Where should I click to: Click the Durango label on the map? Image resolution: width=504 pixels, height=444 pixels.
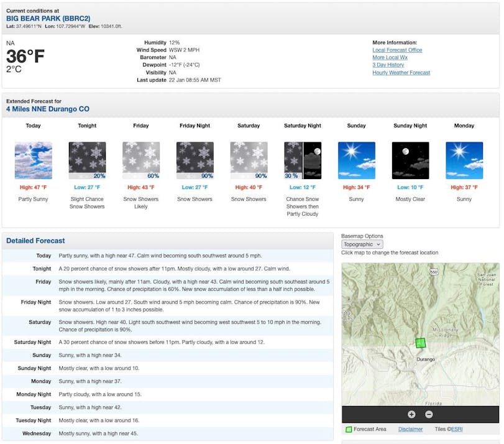click(x=426, y=359)
